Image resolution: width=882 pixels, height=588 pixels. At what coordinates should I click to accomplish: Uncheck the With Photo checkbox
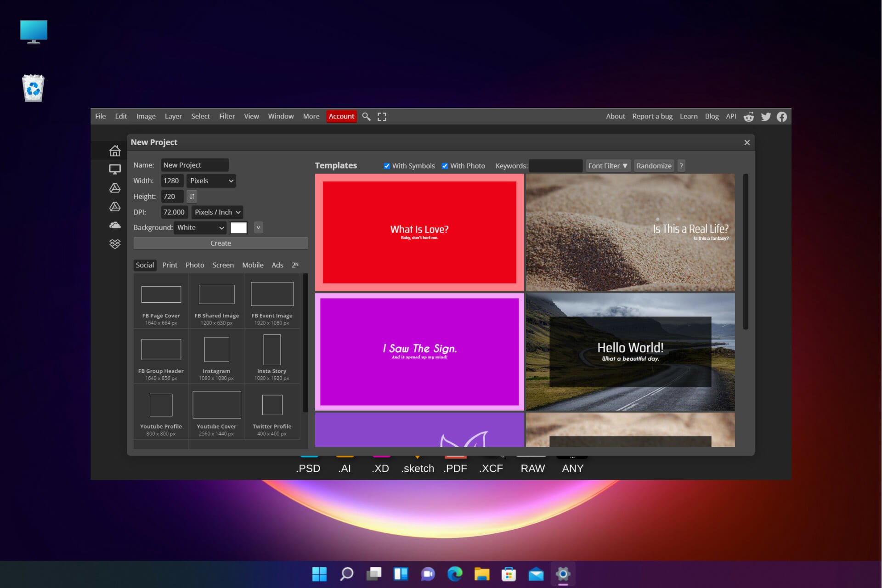445,166
